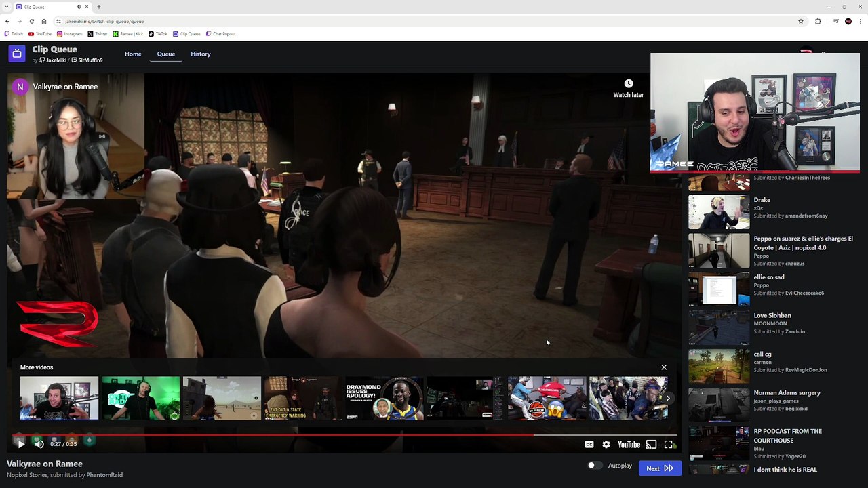
Task: Click submitter name PhantomRaid
Action: click(x=104, y=475)
